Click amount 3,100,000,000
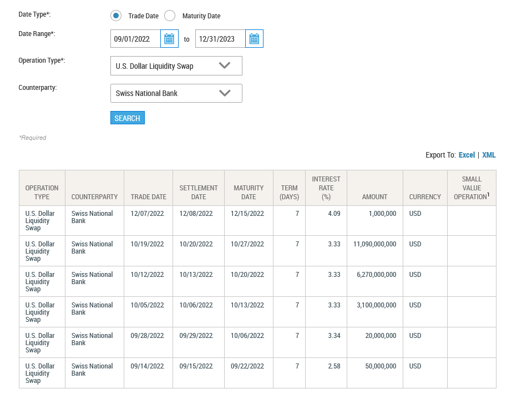This screenshot has height=399, width=532. click(377, 305)
